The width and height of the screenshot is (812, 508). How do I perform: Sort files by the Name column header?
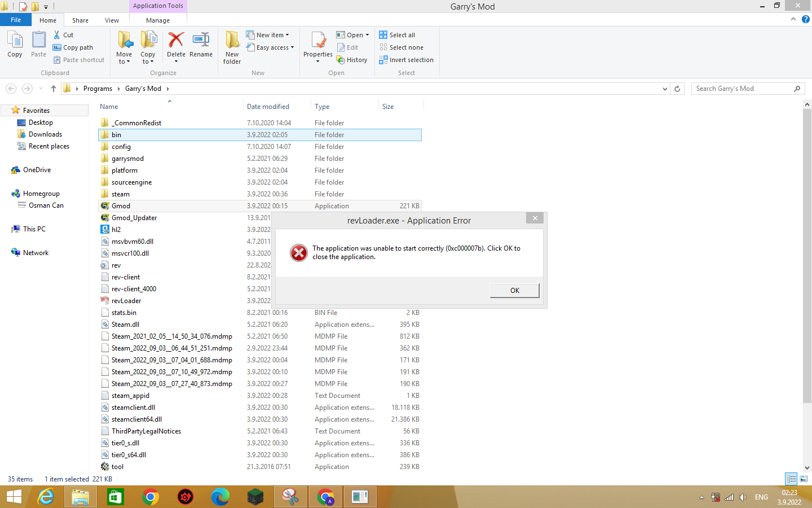[169, 106]
